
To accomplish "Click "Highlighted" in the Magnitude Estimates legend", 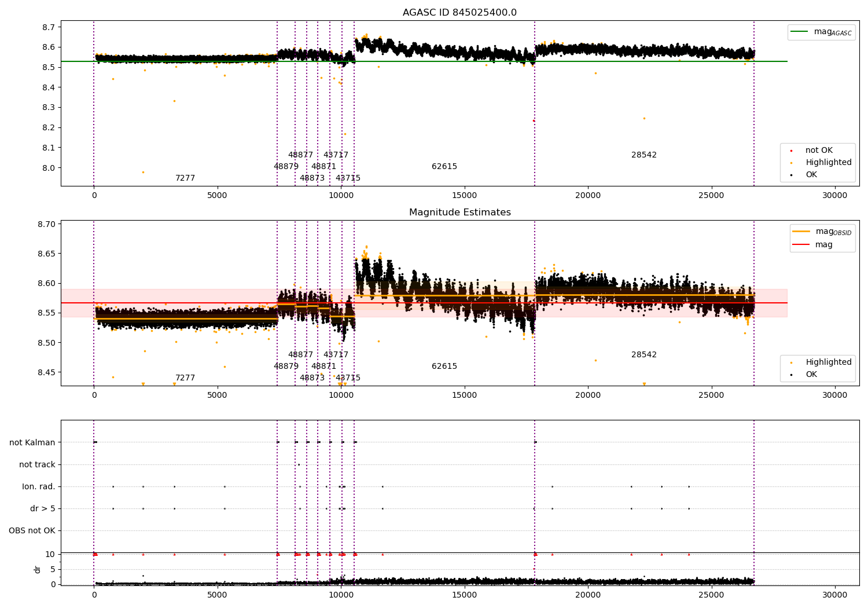I will (x=829, y=362).
